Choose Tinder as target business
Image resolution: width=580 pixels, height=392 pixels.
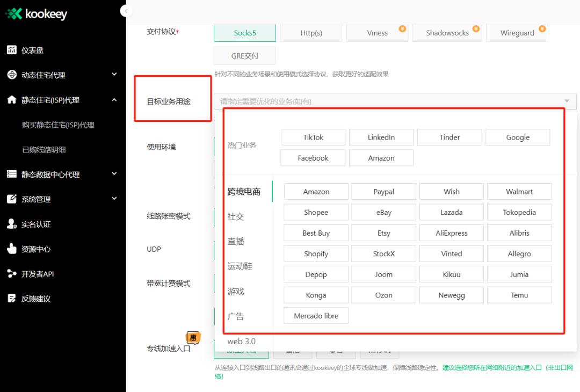(450, 137)
